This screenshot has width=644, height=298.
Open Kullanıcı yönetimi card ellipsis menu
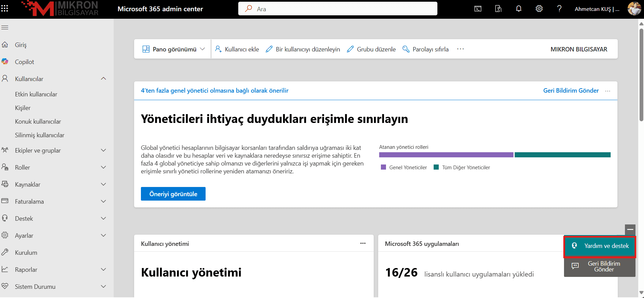[x=363, y=243]
